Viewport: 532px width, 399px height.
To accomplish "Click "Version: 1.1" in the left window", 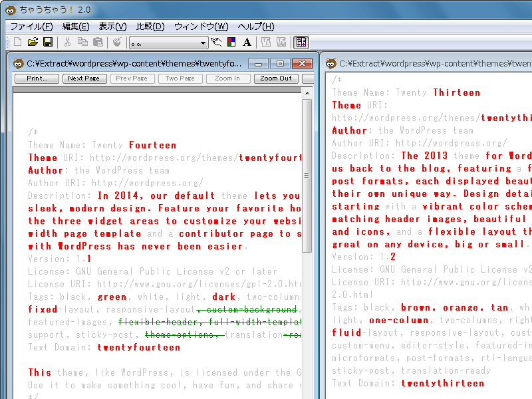I will point(60,259).
